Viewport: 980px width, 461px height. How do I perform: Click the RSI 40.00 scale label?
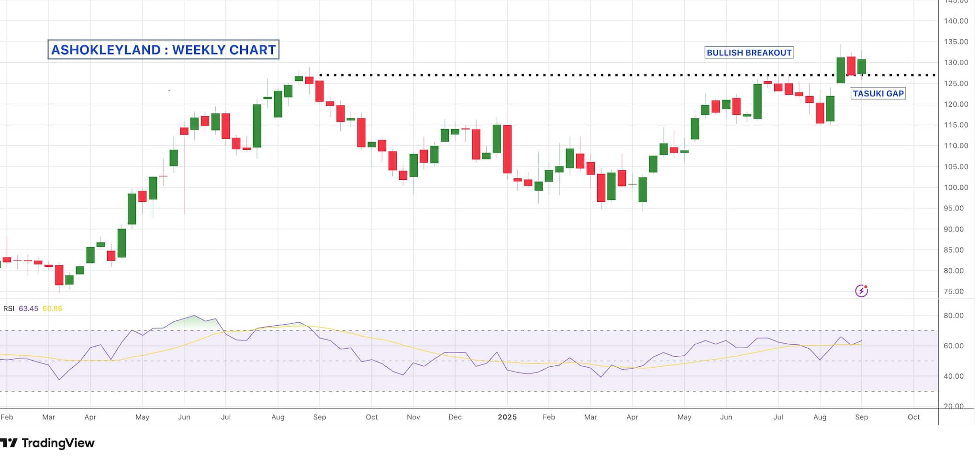point(954,376)
